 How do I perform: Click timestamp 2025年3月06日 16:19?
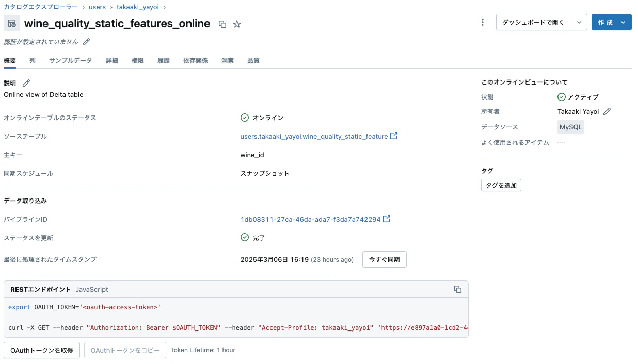point(275,260)
